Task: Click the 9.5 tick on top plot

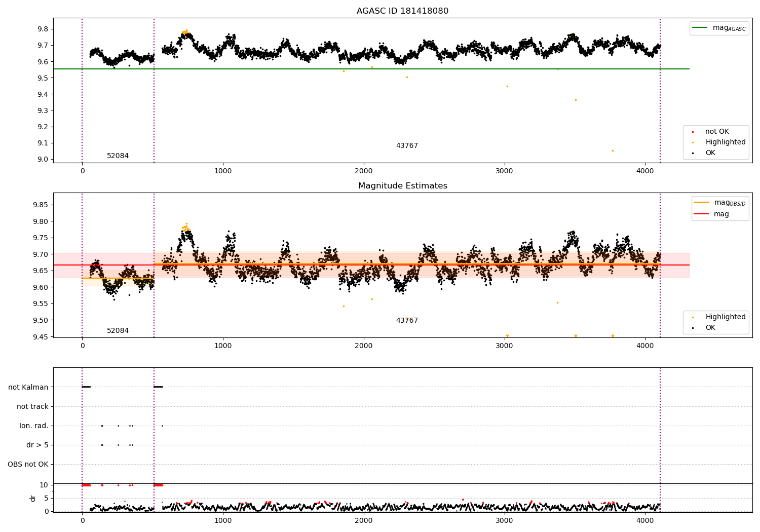Action: click(x=43, y=78)
